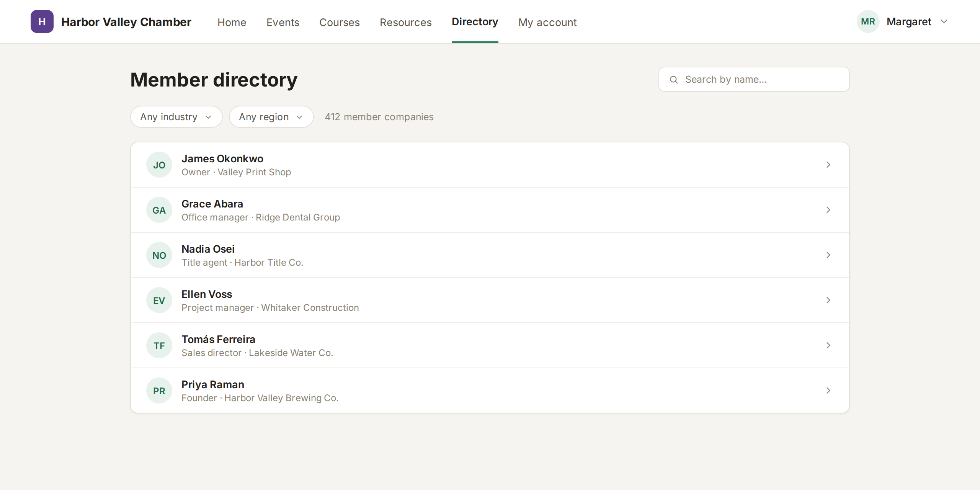This screenshot has height=490, width=980.
Task: Open the Priya Raman name entry
Action: pos(213,384)
